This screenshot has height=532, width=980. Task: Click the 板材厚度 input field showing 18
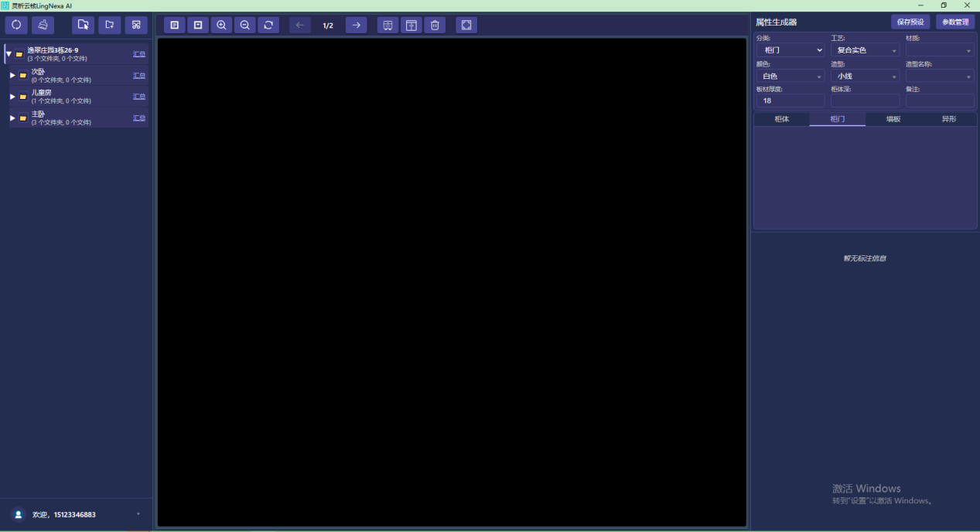pyautogui.click(x=790, y=101)
